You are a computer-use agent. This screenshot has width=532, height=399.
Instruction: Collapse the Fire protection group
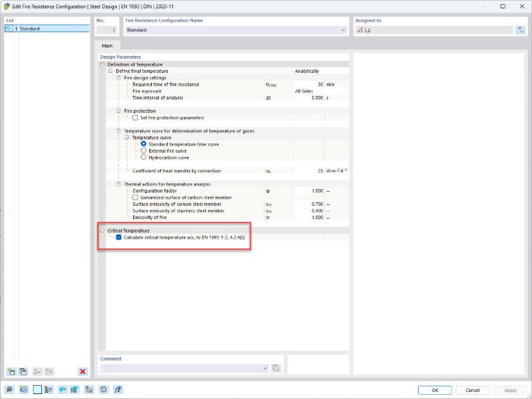(119, 111)
